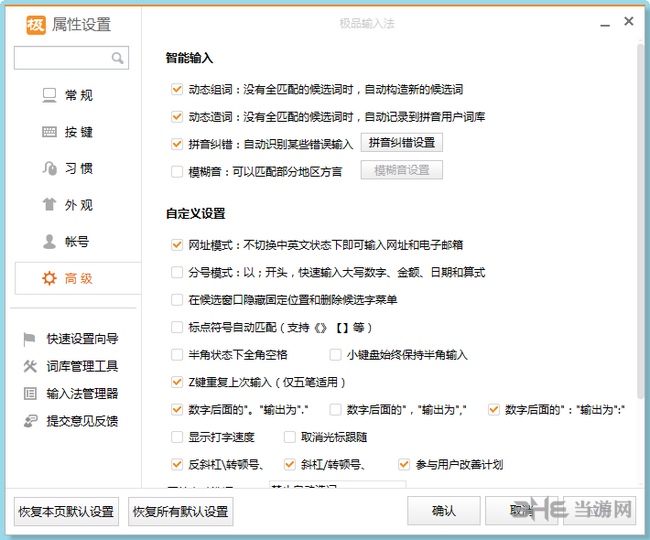Click the 快速设置向导 flag icon
This screenshot has width=650, height=540.
[x=29, y=339]
